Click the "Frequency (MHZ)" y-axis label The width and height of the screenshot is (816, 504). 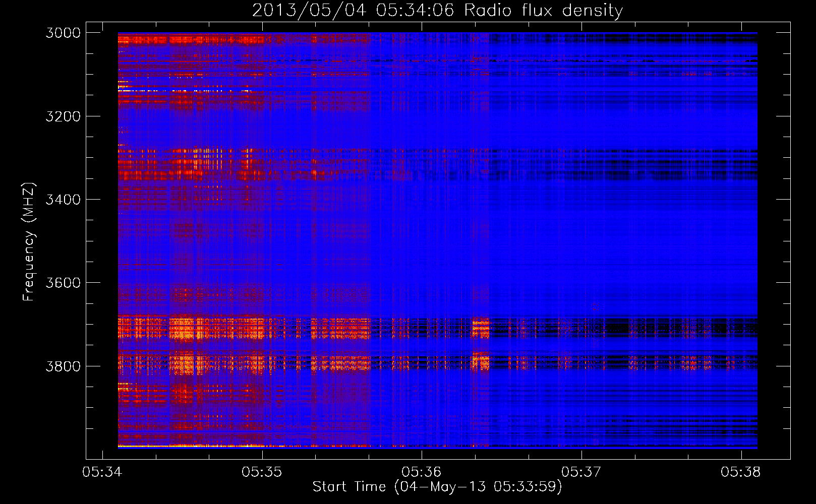pos(29,242)
